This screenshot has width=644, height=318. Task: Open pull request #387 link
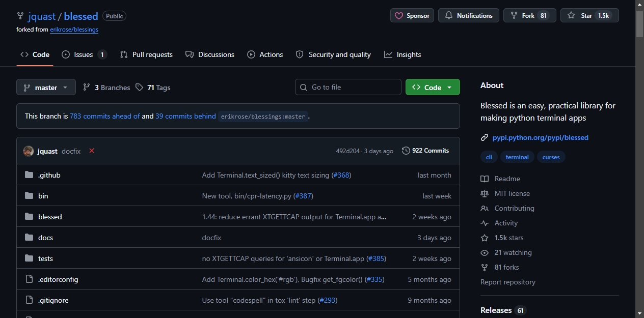[303, 196]
